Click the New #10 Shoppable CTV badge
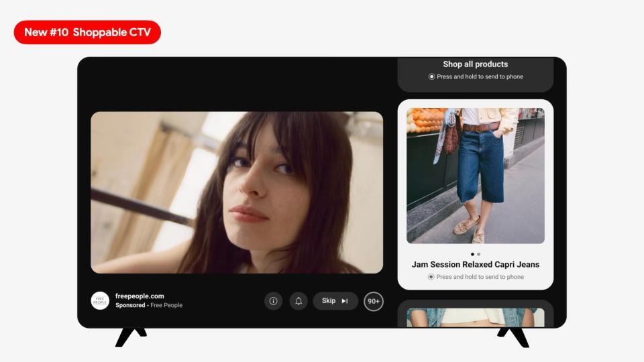The height and width of the screenshot is (362, 644). 87,32
